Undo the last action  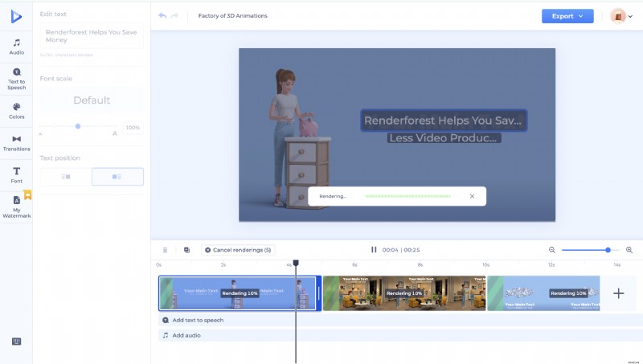(162, 15)
